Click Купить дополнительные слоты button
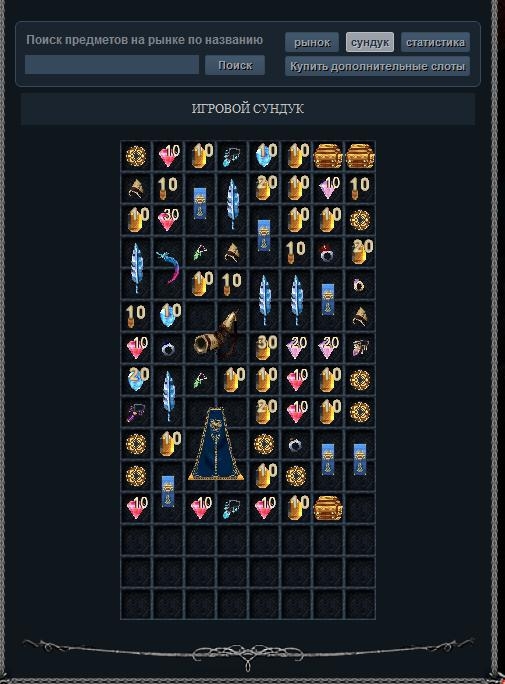Screen dimensions: 505x684 pos(377,66)
